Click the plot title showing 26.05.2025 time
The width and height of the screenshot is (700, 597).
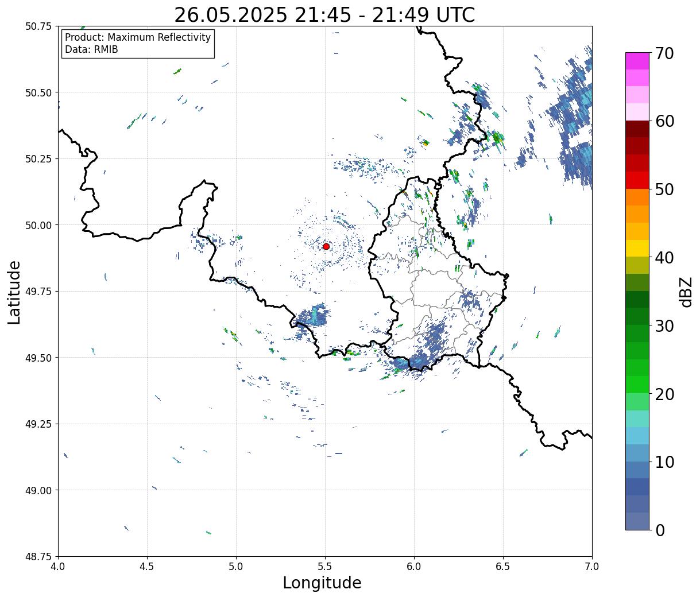(324, 15)
